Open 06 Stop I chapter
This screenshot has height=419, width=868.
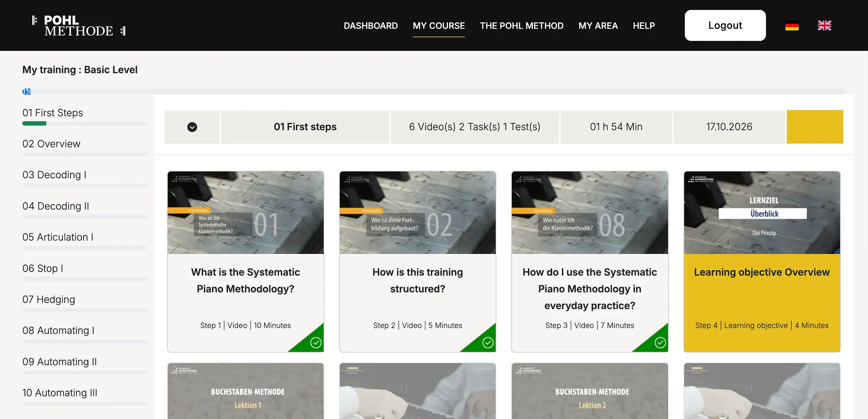[x=43, y=268]
